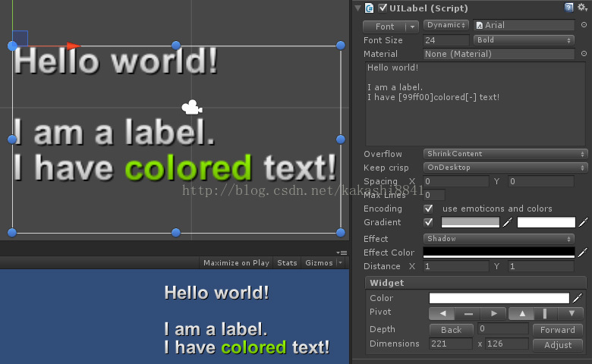Click into the label text area
The height and width of the screenshot is (364, 592).
475,104
